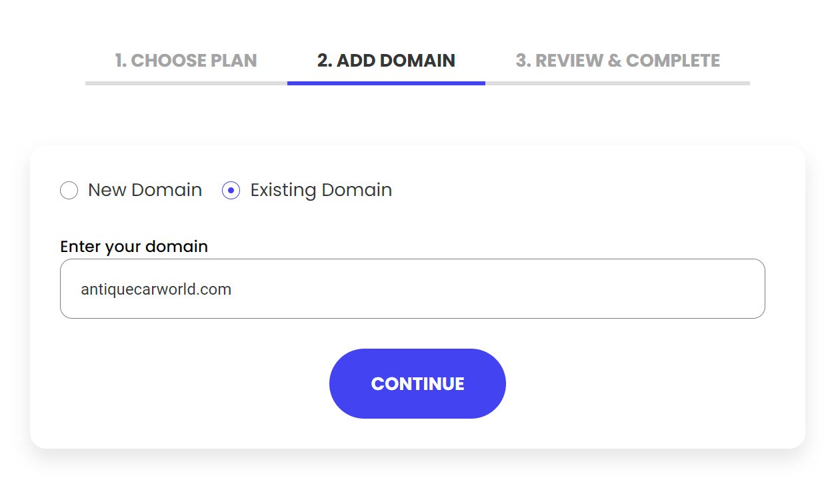Click the step number "1." in the stepper
Screen dimensions: 834x504
[121, 61]
